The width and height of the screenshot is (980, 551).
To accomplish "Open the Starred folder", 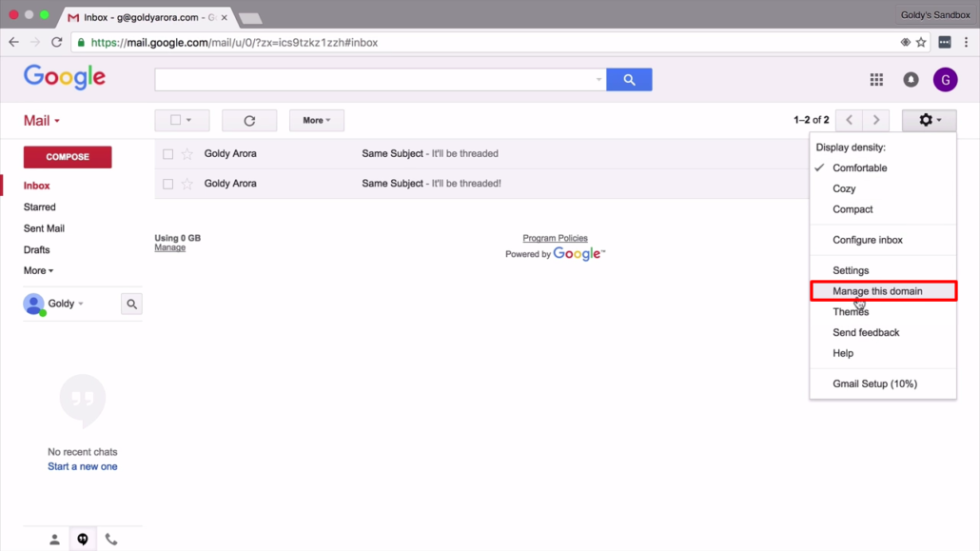I will 39,207.
